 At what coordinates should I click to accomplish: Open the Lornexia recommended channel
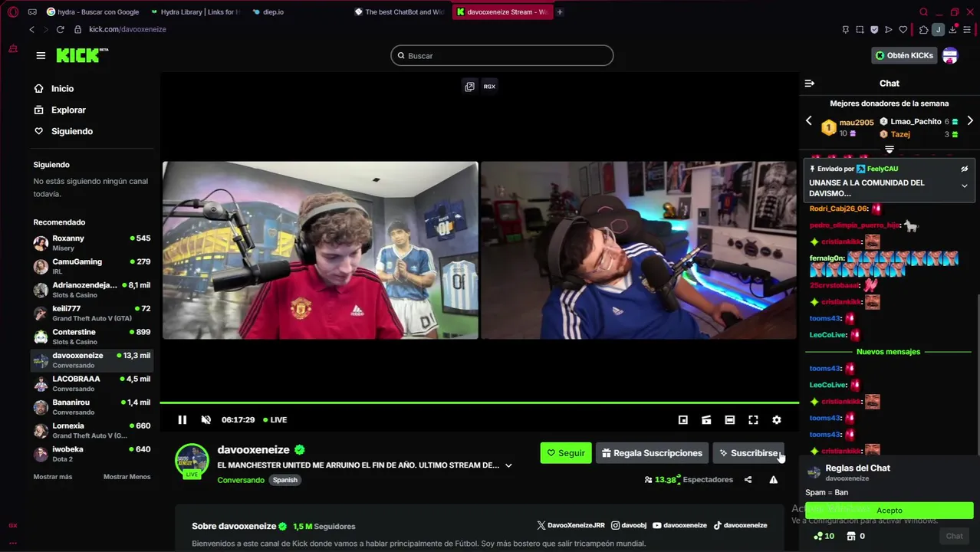pos(92,430)
